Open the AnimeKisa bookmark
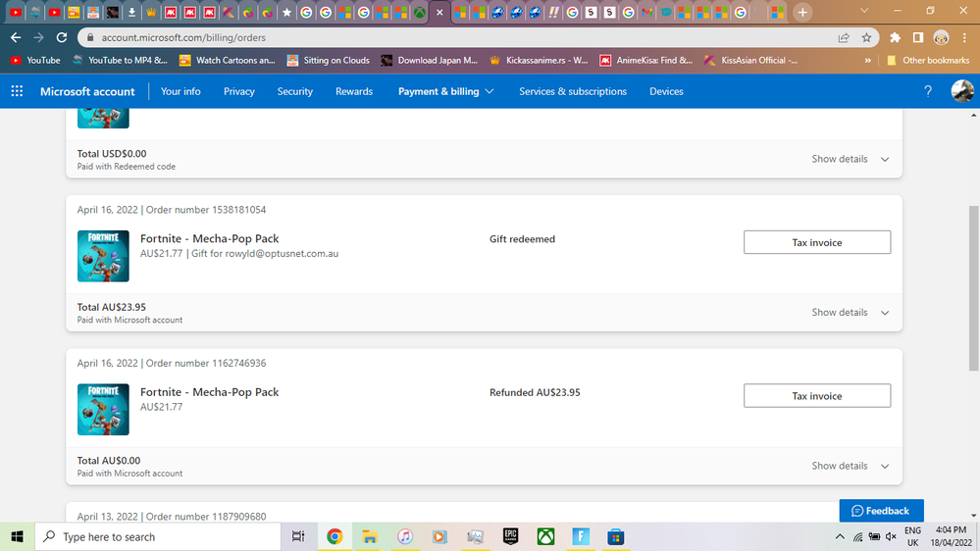Screen dimensions: 980x551 (x=646, y=60)
